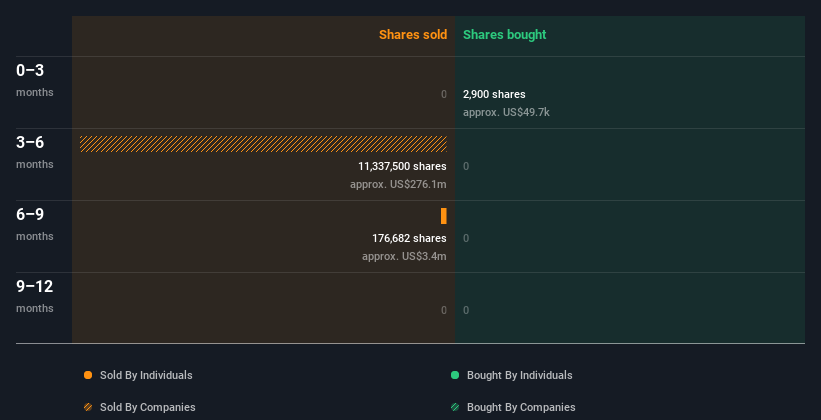Select the hatched 3–6 months sold bar
The image size is (821, 420).
pyautogui.click(x=263, y=144)
